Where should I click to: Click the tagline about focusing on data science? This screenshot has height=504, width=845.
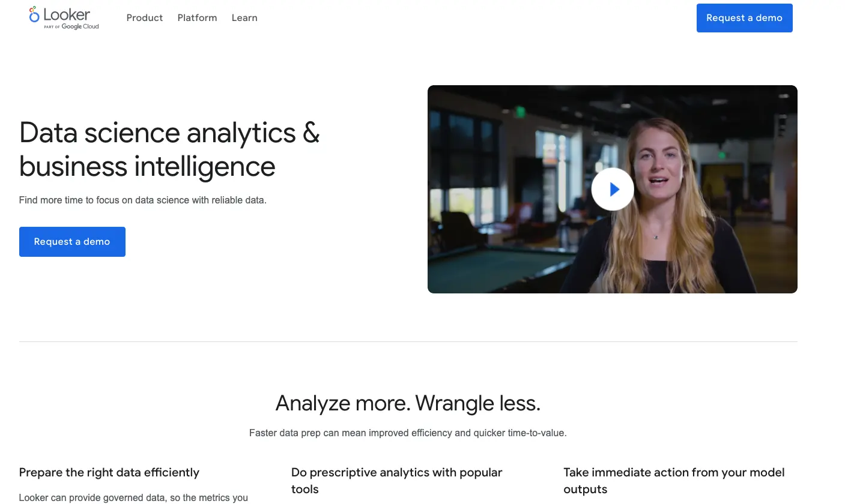click(142, 200)
